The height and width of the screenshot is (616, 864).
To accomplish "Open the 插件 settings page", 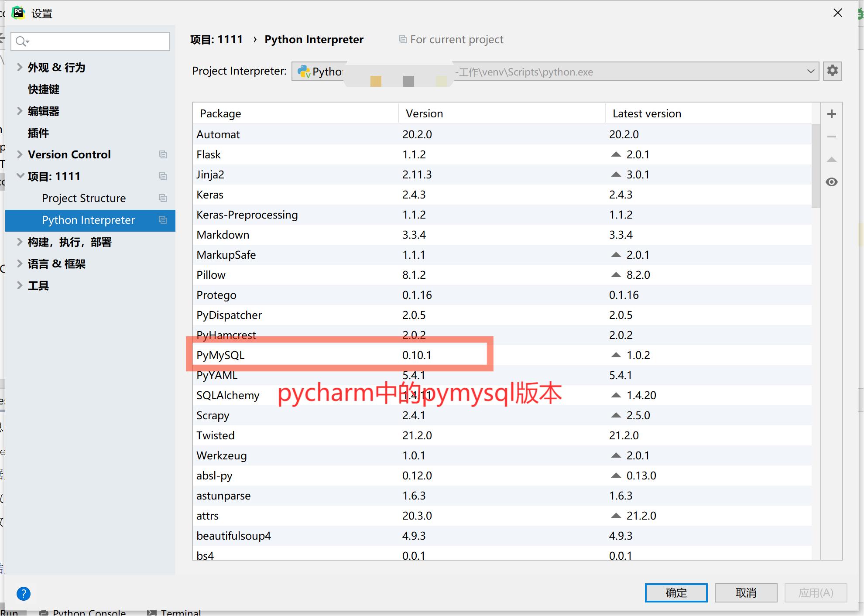I will tap(38, 133).
